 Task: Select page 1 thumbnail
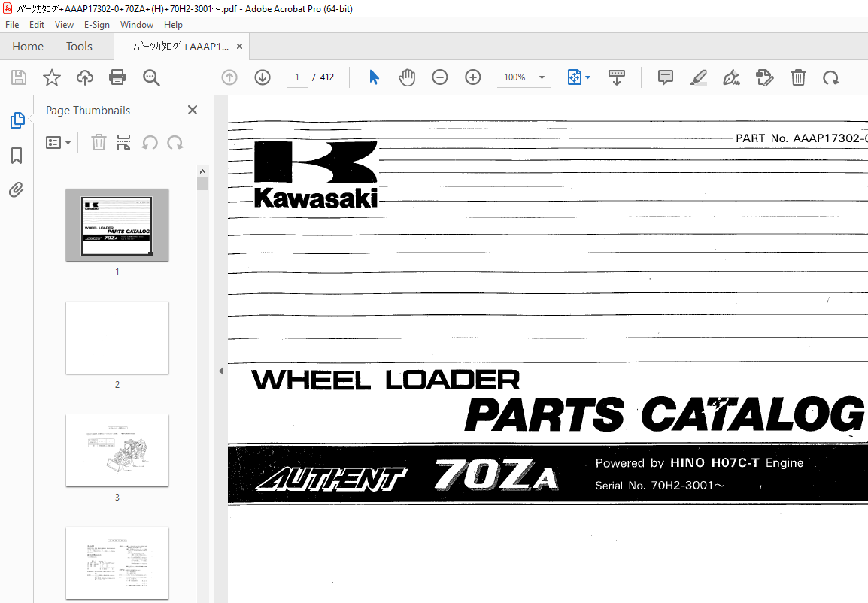pos(117,225)
